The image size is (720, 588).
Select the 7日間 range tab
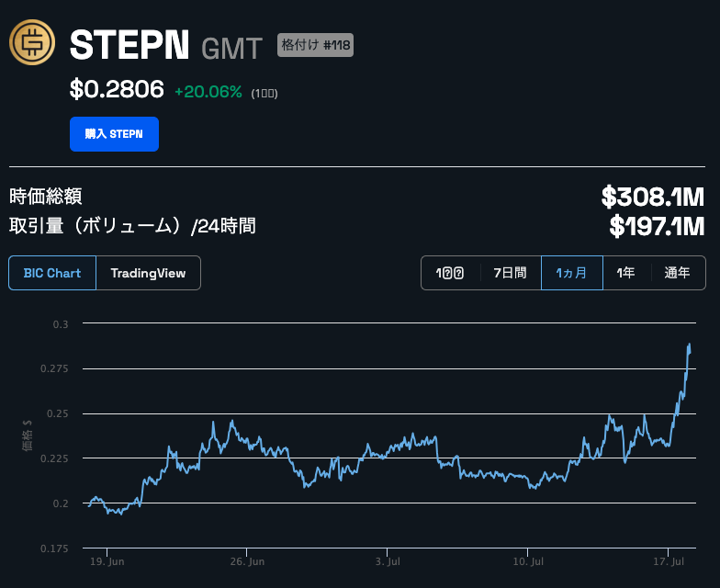[x=511, y=273]
